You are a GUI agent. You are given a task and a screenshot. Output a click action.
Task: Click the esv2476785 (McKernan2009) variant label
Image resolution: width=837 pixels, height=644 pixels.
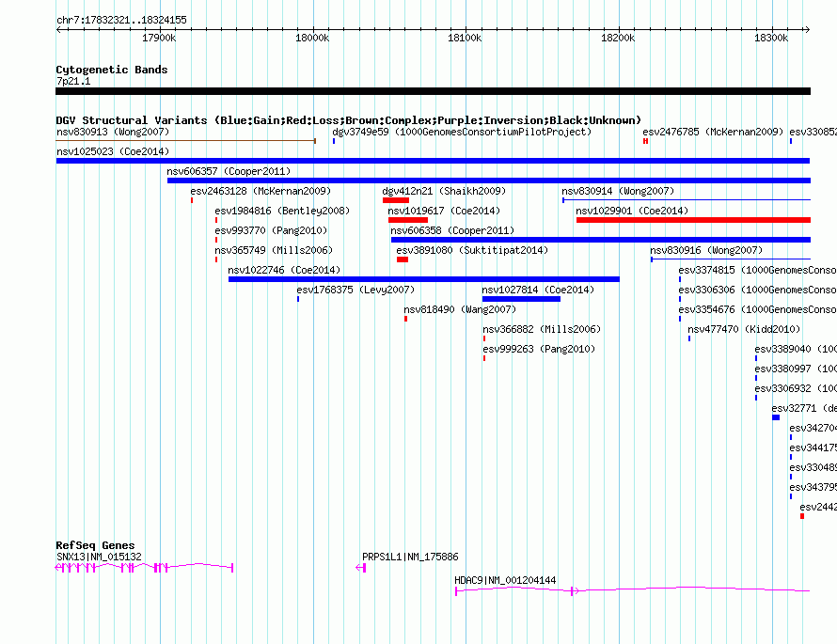pyautogui.click(x=713, y=132)
